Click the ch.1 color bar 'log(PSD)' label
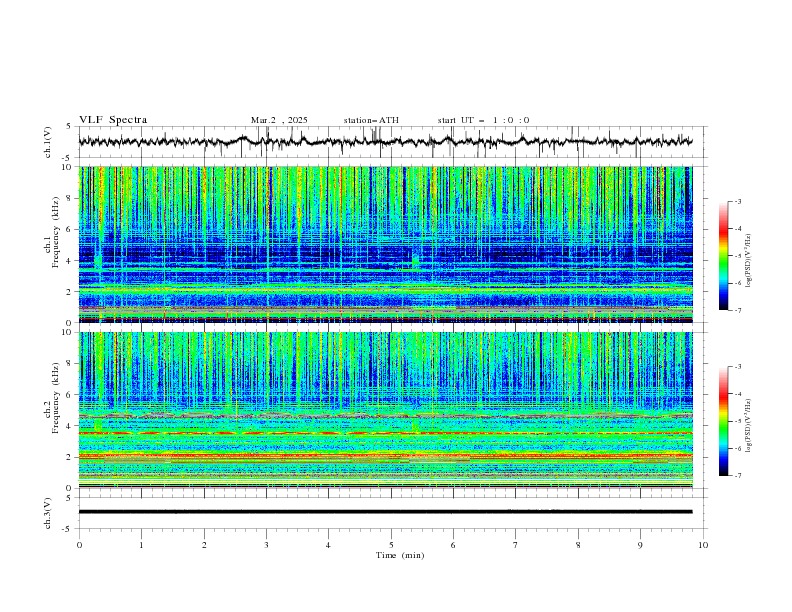 748,261
